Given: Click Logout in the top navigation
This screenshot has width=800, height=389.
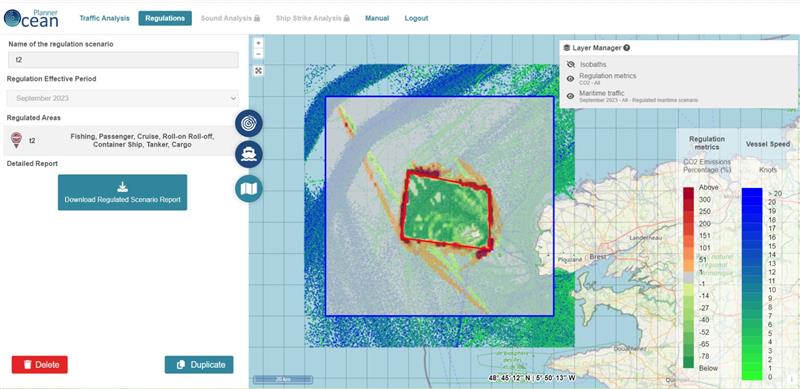Looking at the screenshot, I should pyautogui.click(x=416, y=18).
